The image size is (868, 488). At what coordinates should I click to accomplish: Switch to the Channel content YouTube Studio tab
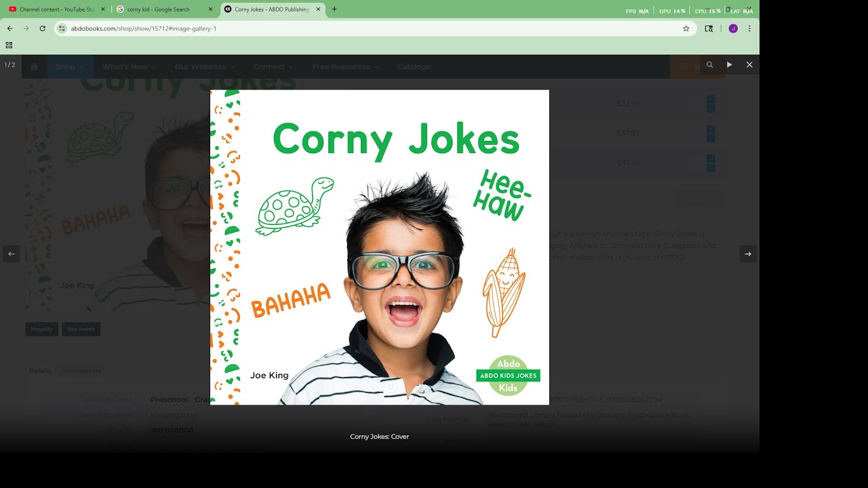[57, 9]
